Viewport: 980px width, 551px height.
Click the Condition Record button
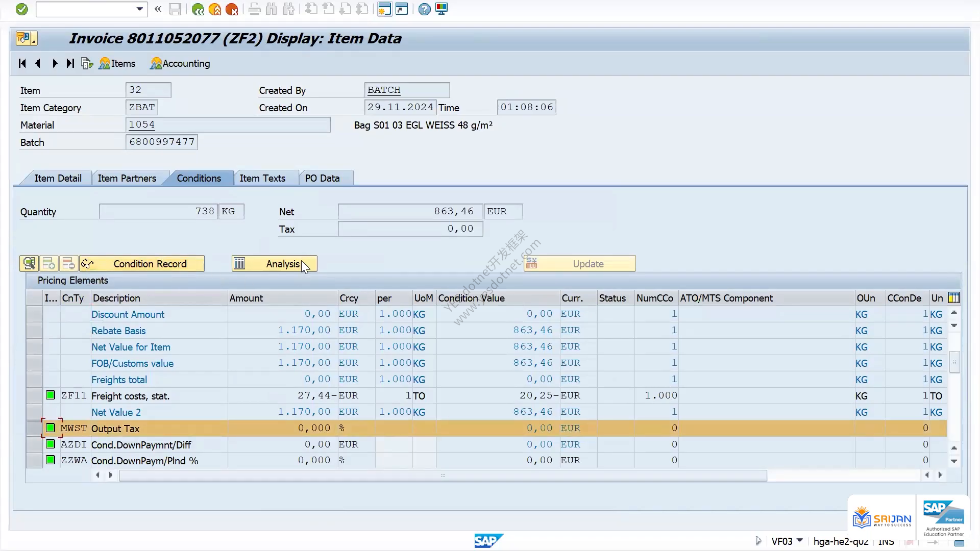click(x=142, y=264)
